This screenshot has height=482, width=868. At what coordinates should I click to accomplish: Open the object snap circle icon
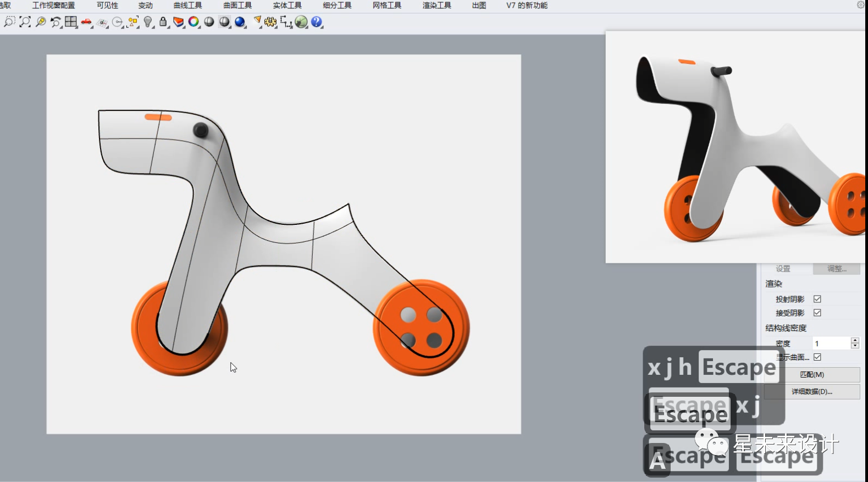[118, 22]
